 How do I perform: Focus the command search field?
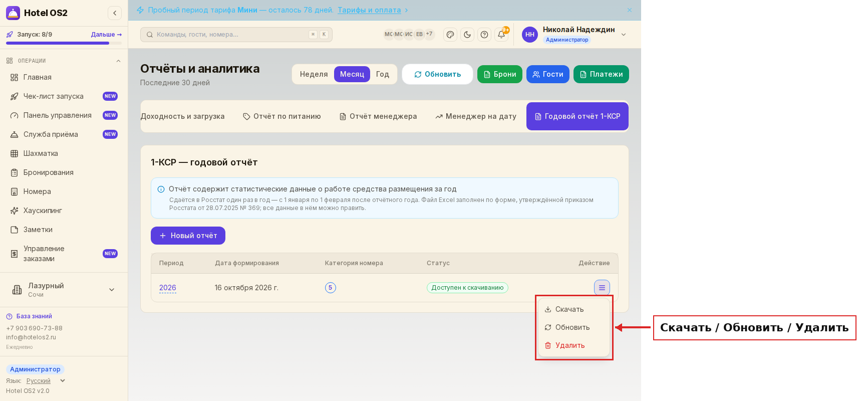pos(236,35)
